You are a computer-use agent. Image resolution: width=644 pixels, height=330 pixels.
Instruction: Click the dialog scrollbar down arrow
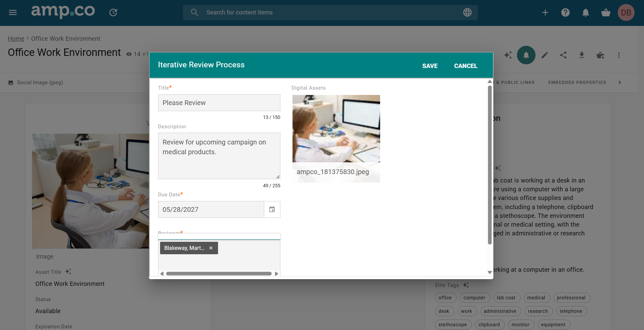pyautogui.click(x=490, y=272)
